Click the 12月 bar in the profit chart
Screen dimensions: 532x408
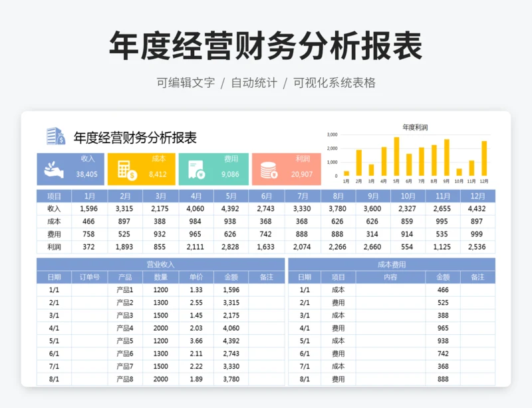coord(484,158)
